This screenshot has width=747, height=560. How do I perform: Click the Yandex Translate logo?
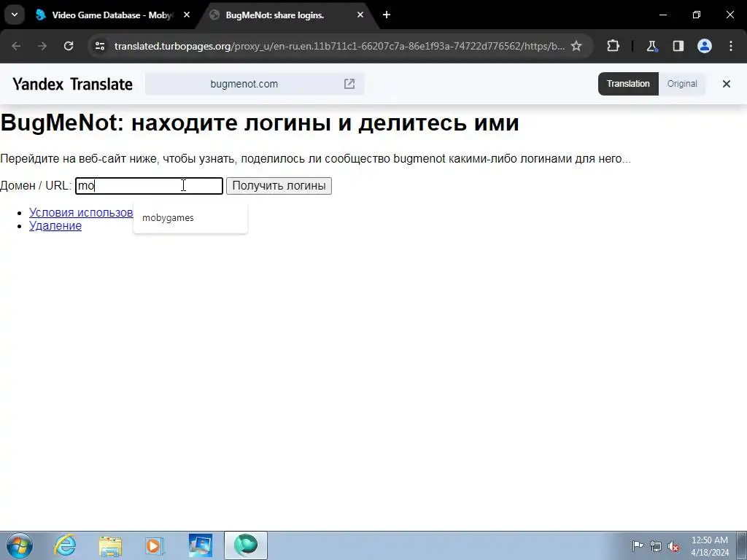pyautogui.click(x=72, y=85)
